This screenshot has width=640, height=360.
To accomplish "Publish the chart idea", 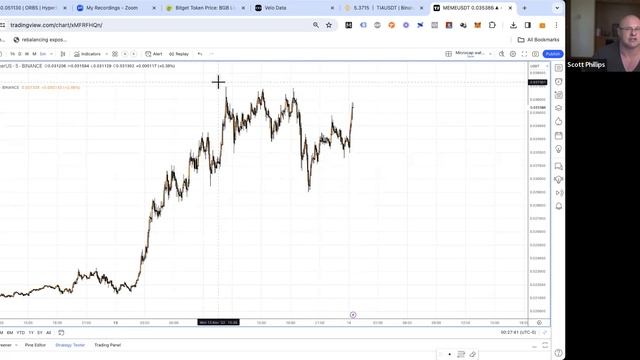I will point(553,54).
